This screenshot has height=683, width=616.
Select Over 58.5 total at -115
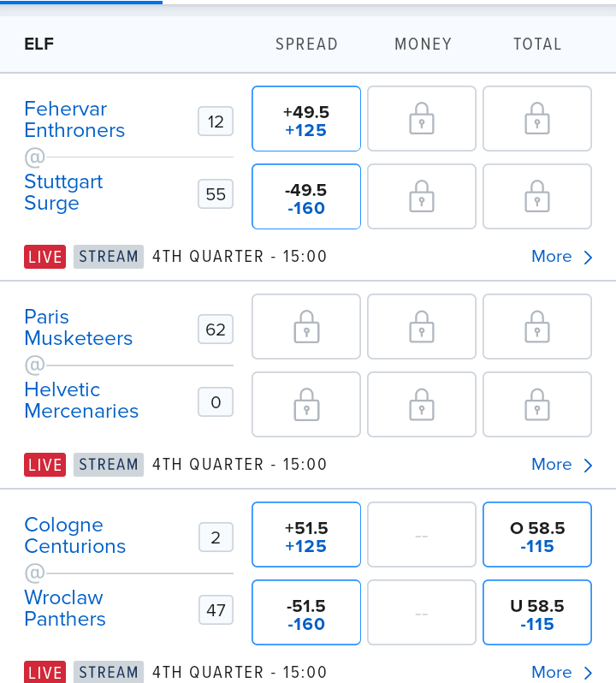point(536,534)
